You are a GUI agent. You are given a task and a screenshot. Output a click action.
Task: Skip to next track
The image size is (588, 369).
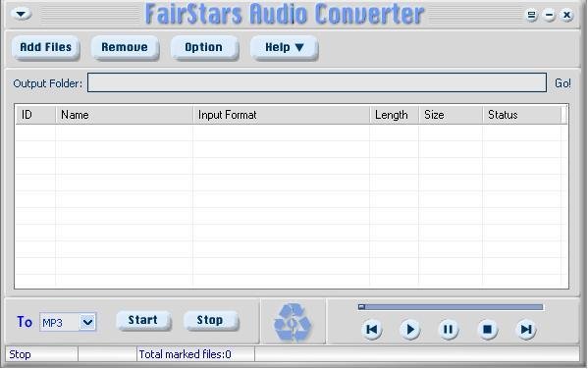click(526, 330)
